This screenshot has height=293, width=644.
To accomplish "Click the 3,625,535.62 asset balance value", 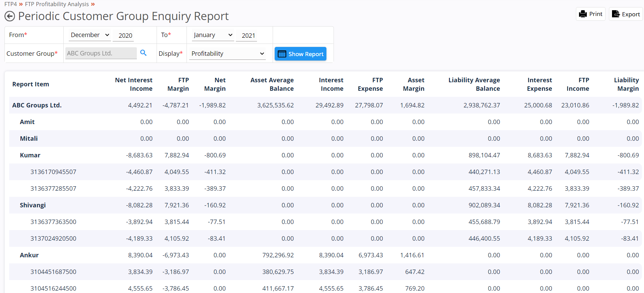I will click(x=275, y=105).
